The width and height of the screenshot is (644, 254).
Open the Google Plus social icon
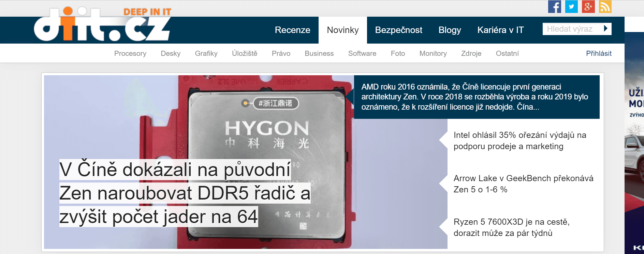click(588, 6)
